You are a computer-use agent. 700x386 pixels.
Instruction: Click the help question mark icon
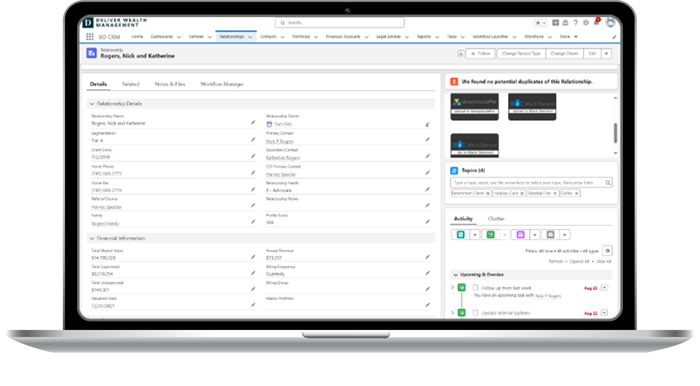tap(575, 23)
